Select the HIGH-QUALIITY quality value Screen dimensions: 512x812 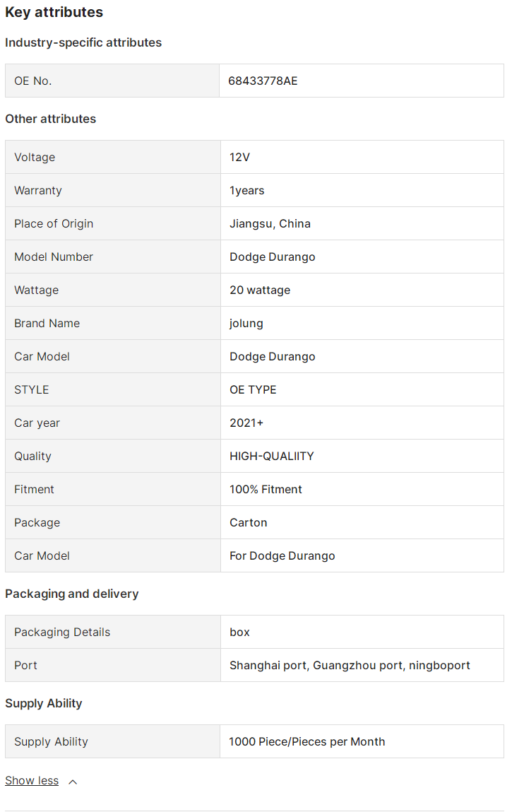coord(271,457)
